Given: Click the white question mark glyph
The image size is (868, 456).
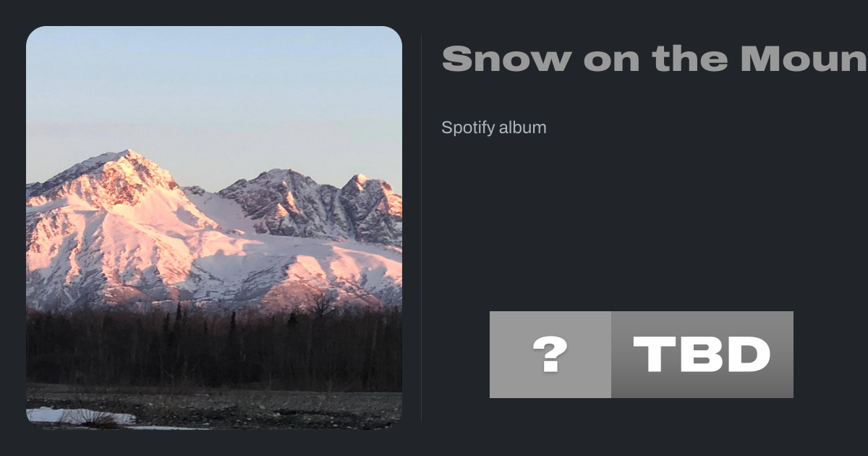Looking at the screenshot, I should point(550,355).
